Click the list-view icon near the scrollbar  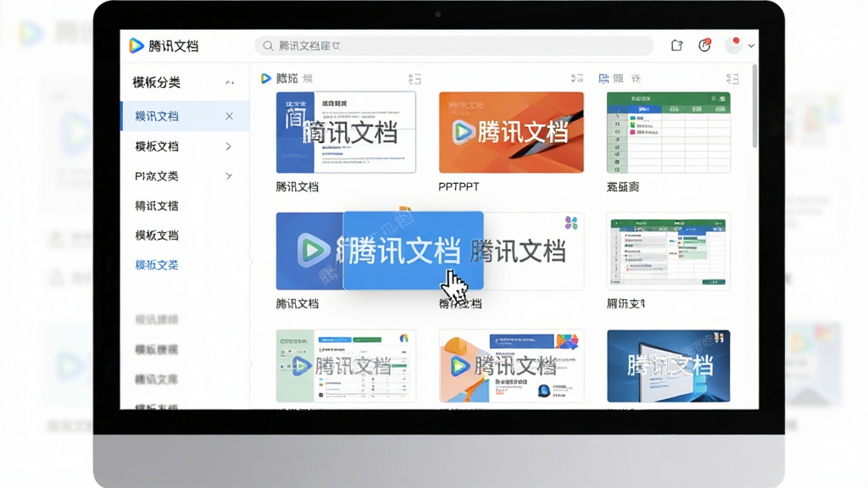click(x=732, y=79)
